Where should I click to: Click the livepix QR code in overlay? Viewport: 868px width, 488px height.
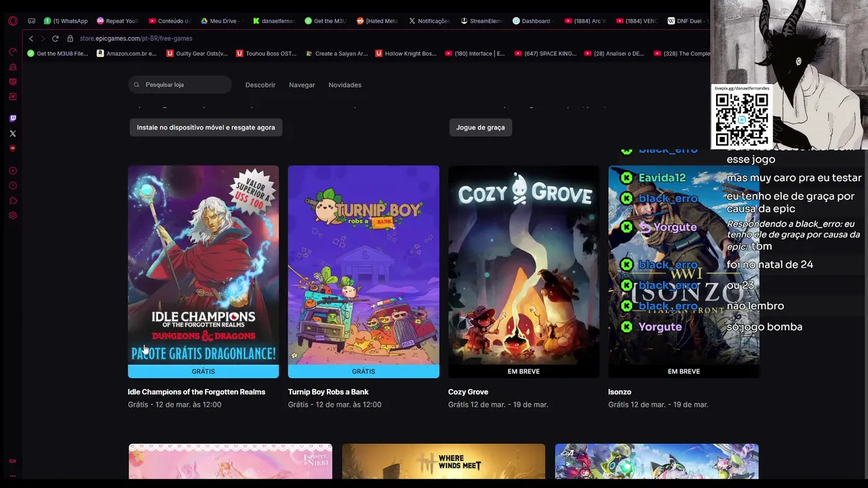coord(742,119)
